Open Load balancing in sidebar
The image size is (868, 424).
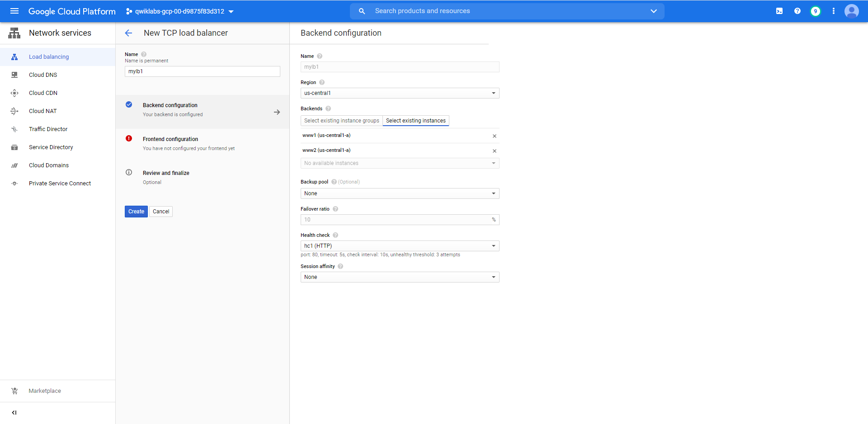point(49,57)
